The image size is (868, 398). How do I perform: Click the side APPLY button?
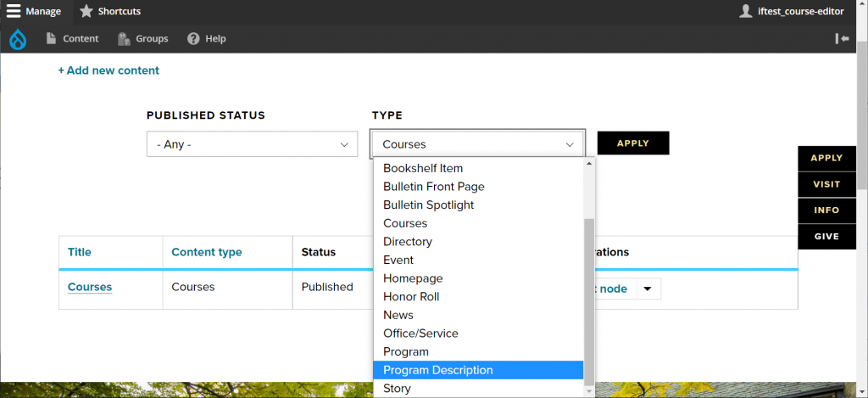tap(827, 158)
